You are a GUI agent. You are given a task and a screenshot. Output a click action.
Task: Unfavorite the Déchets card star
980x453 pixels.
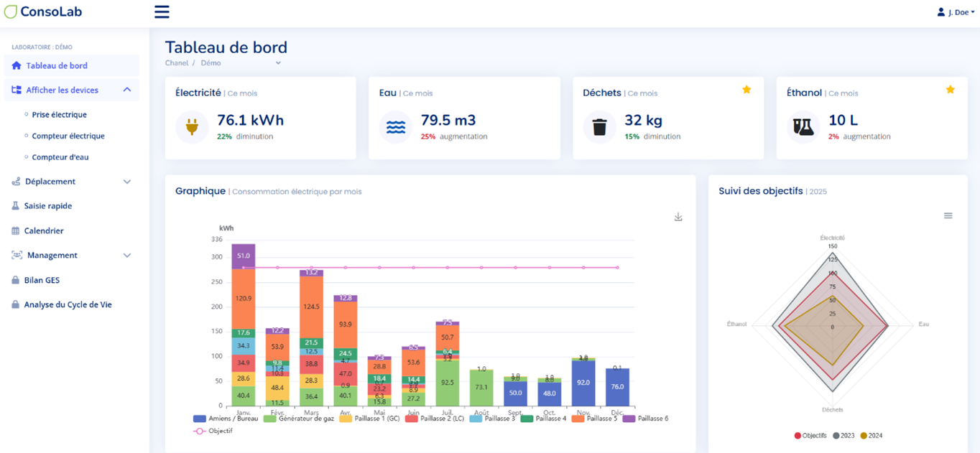pyautogui.click(x=746, y=90)
